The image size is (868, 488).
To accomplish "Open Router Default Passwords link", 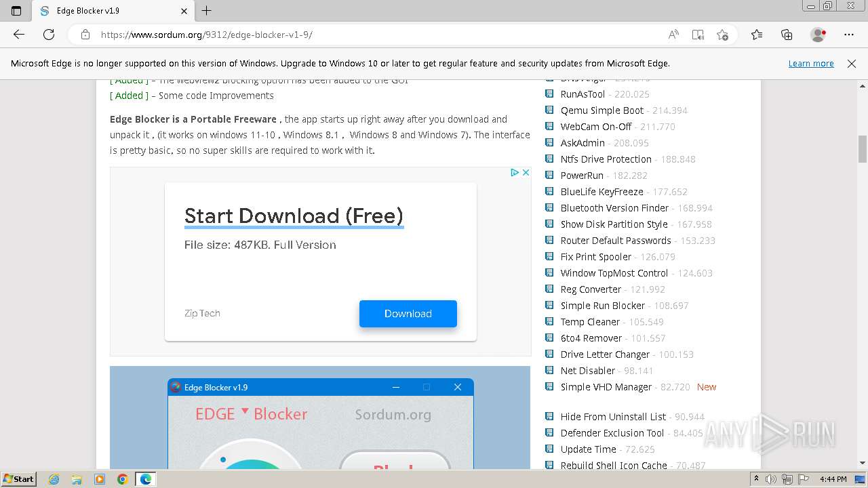I will [616, 241].
